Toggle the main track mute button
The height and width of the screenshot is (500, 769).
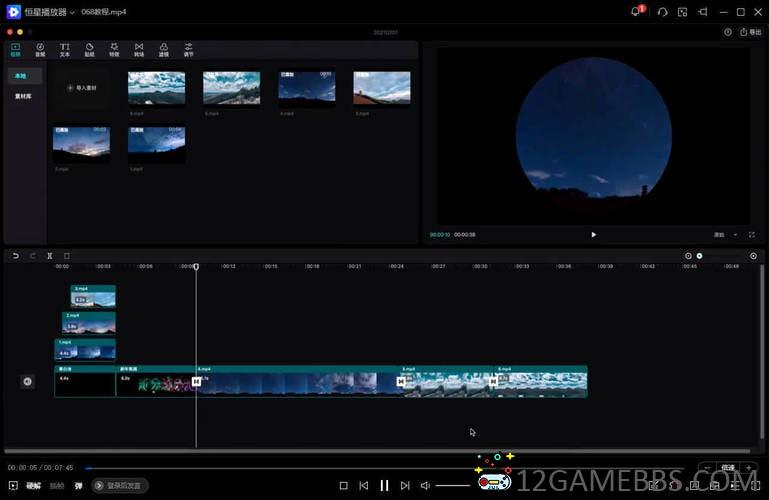pos(27,381)
